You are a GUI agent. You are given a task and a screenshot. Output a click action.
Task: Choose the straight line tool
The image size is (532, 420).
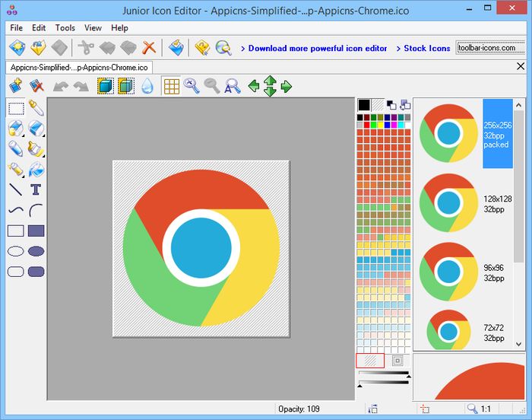click(x=15, y=189)
